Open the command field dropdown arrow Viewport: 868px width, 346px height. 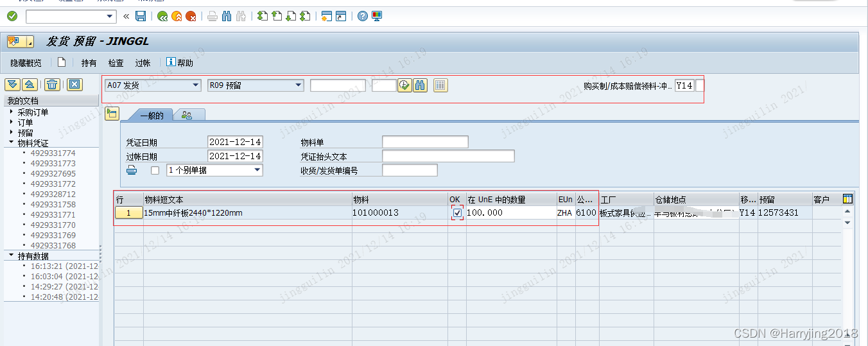110,16
